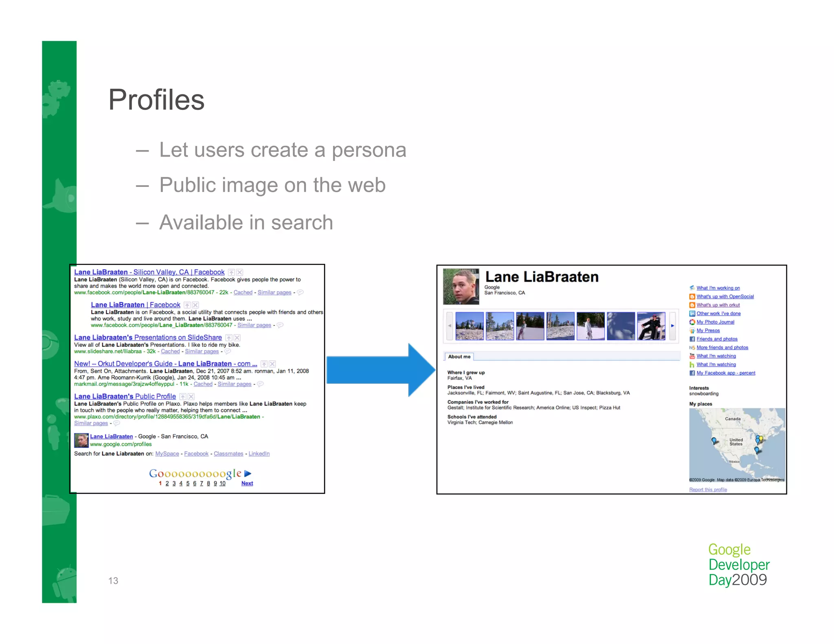Remove the SlideShare presentations result

pyautogui.click(x=237, y=337)
